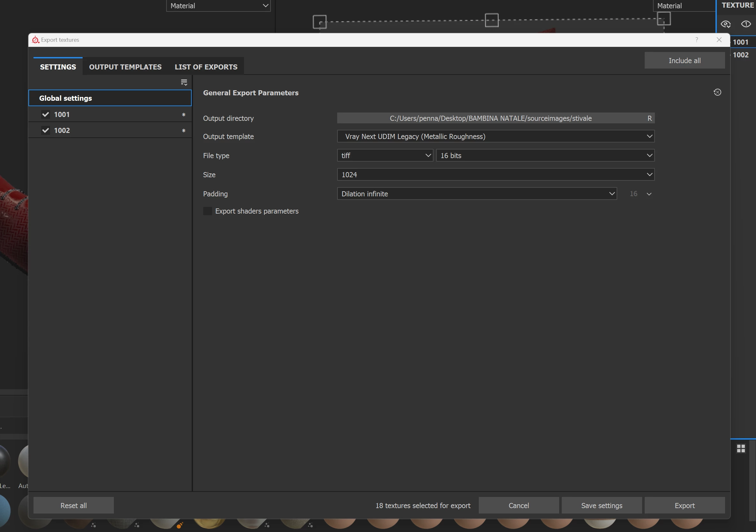Screen dimensions: 756x532
Task: Click the Save settings button
Action: [601, 505]
